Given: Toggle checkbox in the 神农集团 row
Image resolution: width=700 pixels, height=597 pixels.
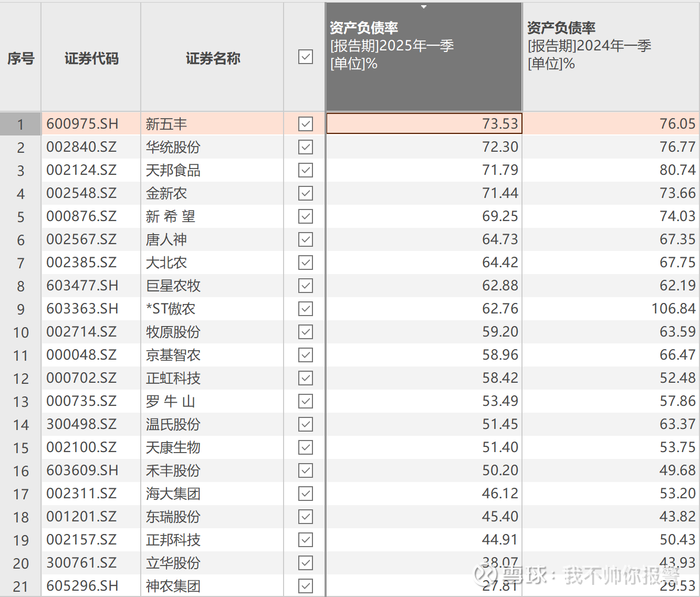Looking at the screenshot, I should (305, 586).
